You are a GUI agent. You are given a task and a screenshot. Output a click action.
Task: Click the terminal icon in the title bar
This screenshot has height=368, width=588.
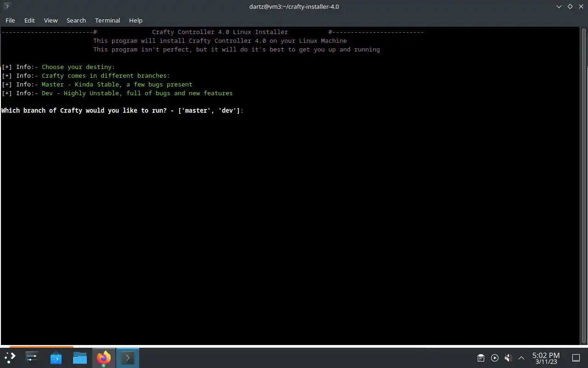point(6,6)
